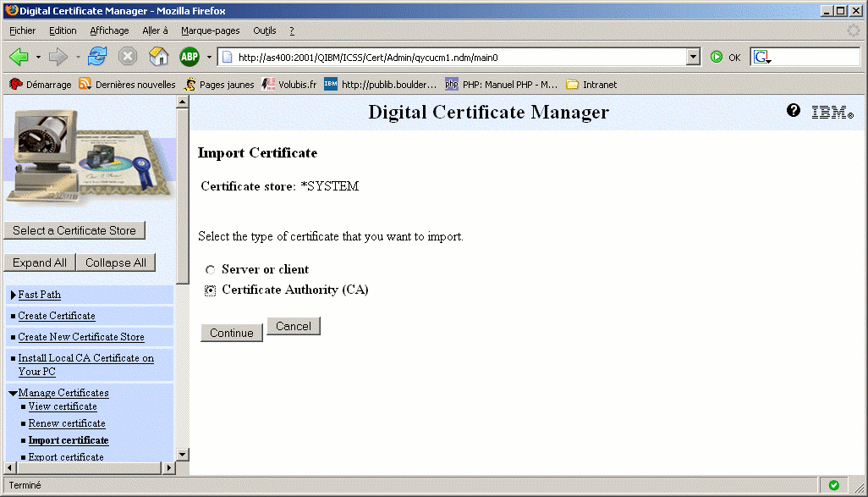Viewport: 868px width, 497px height.
Task: Click sidebar scroll up arrow
Action: [x=183, y=102]
